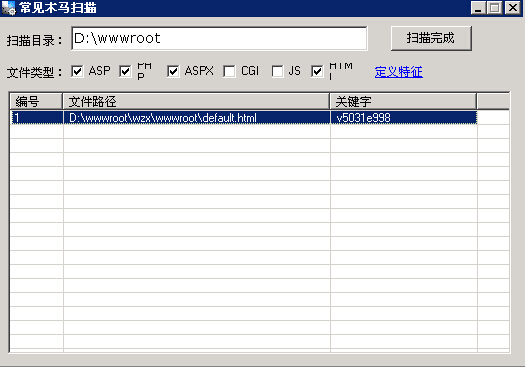The height and width of the screenshot is (367, 525).
Task: Click the 扫描完成 button
Action: point(431,38)
